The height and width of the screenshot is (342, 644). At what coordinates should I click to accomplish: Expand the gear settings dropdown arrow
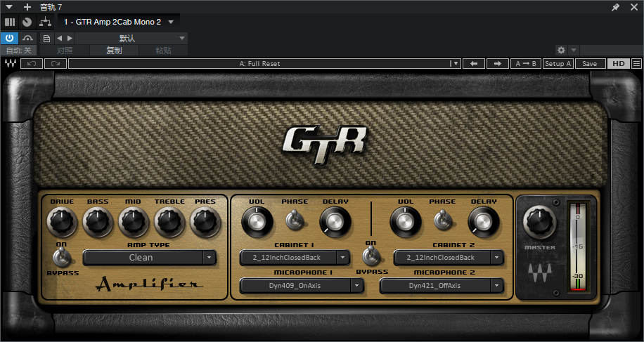[x=574, y=51]
